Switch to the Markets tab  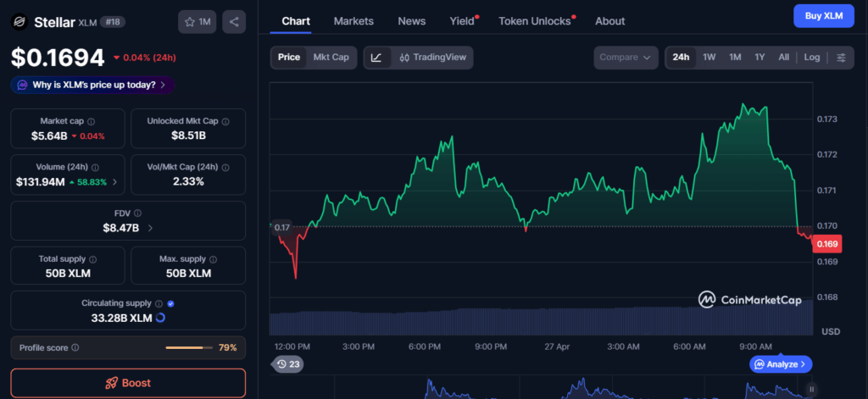click(353, 21)
